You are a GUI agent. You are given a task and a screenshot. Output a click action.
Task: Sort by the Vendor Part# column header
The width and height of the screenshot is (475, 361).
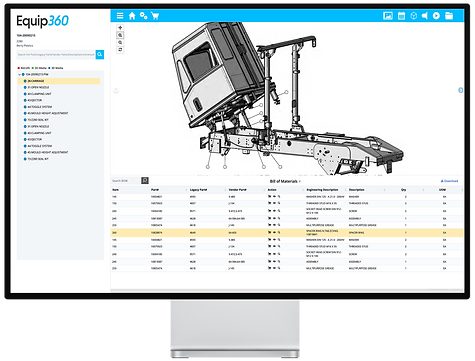coord(237,190)
